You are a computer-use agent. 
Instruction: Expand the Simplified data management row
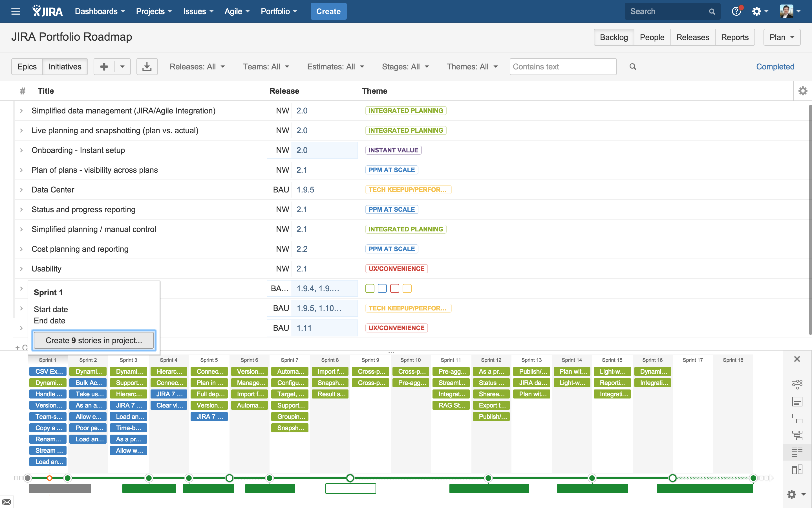pyautogui.click(x=21, y=111)
